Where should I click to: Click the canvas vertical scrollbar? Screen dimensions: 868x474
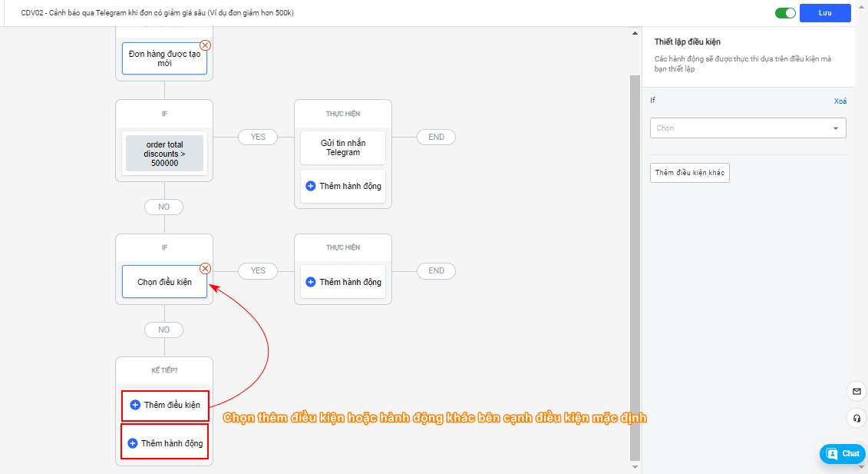[634, 261]
